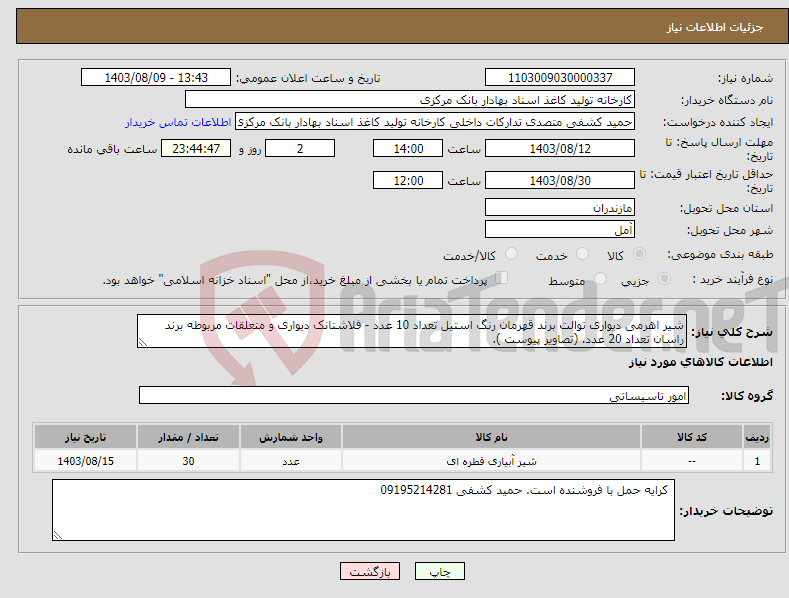Click the response deadline date 1403/08/12
Image resolution: width=789 pixels, height=598 pixels.
560,148
